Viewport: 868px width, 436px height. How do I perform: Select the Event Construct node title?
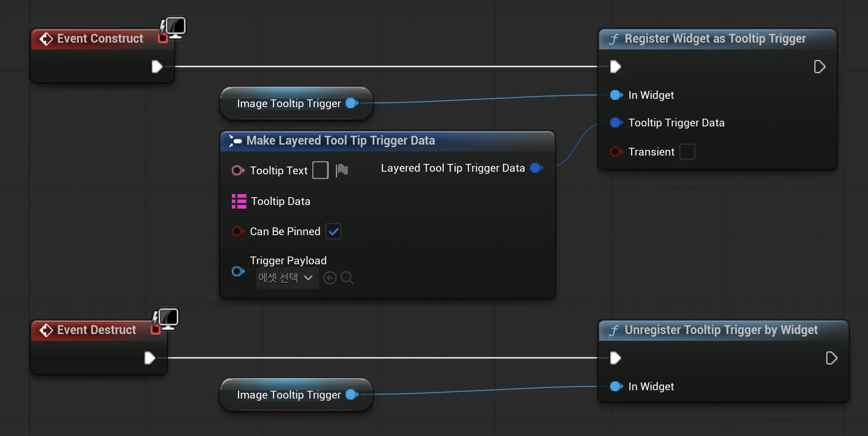pos(100,39)
